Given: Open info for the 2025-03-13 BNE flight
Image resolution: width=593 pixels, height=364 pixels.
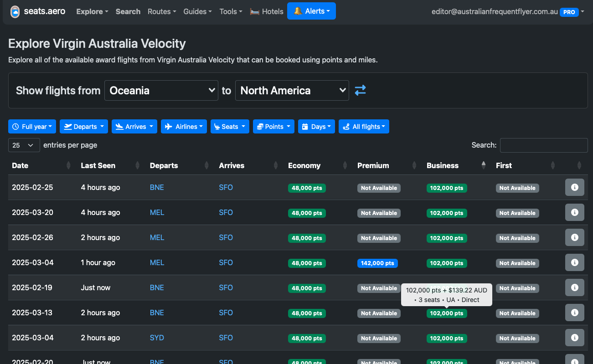Looking at the screenshot, I should click(574, 313).
